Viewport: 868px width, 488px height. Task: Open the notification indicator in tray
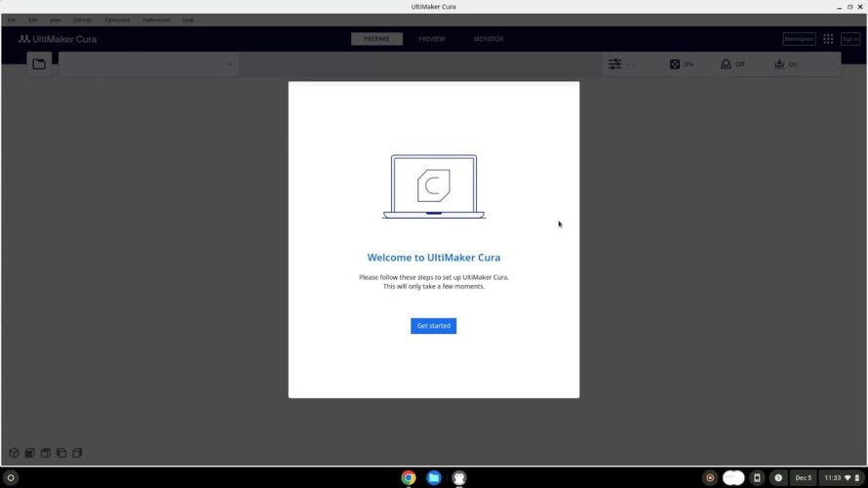tap(778, 477)
